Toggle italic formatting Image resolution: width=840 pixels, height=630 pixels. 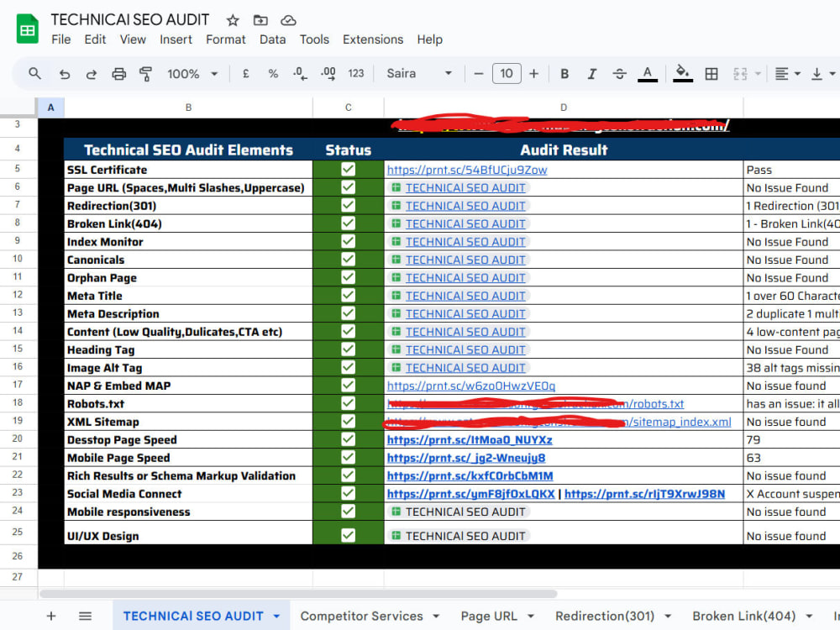click(591, 74)
